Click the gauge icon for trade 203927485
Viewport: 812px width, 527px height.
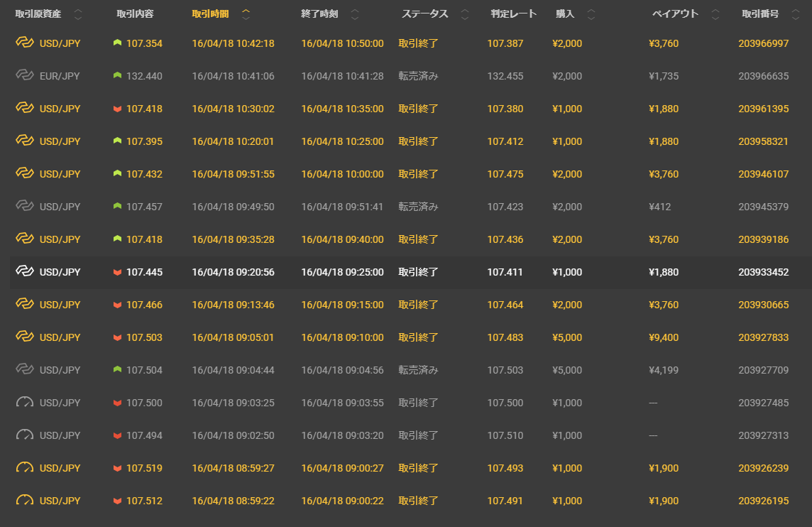pos(25,403)
